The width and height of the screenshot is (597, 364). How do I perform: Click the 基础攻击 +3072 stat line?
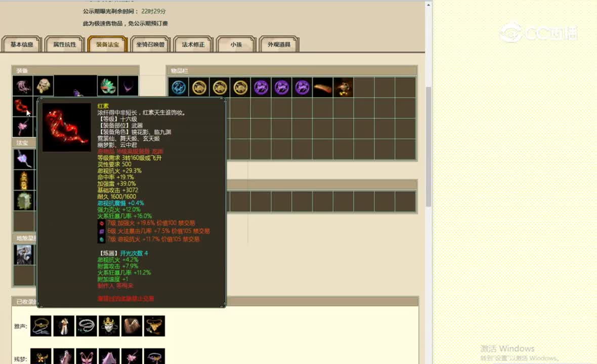tap(118, 190)
